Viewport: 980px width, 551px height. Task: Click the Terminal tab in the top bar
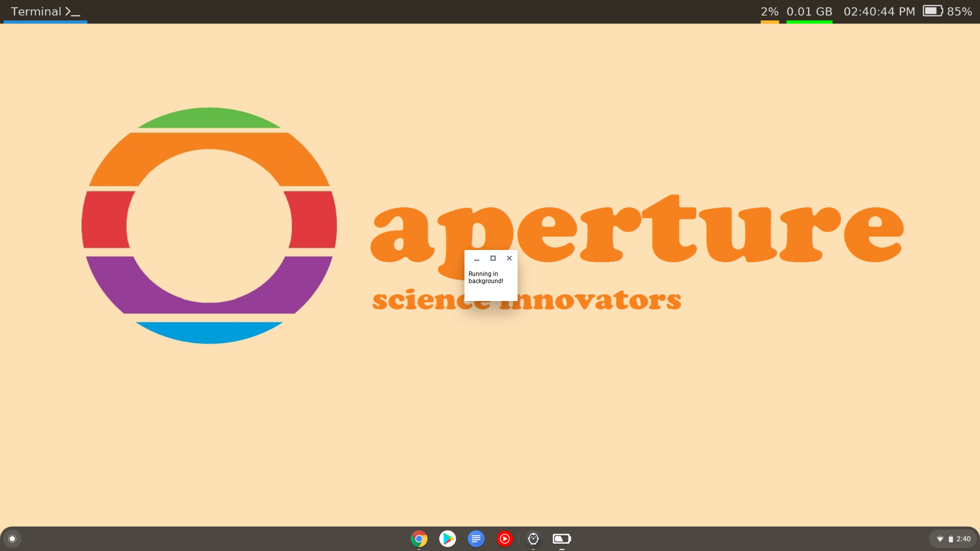[45, 11]
